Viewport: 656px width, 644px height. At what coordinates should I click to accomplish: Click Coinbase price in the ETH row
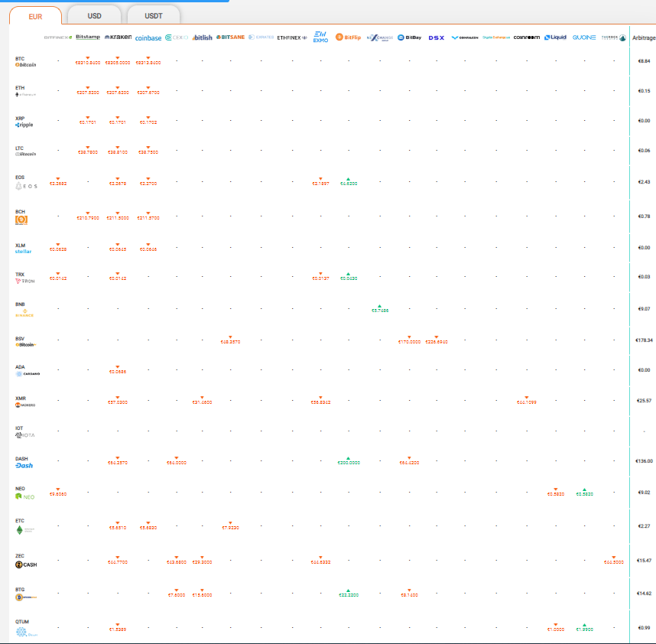148,93
